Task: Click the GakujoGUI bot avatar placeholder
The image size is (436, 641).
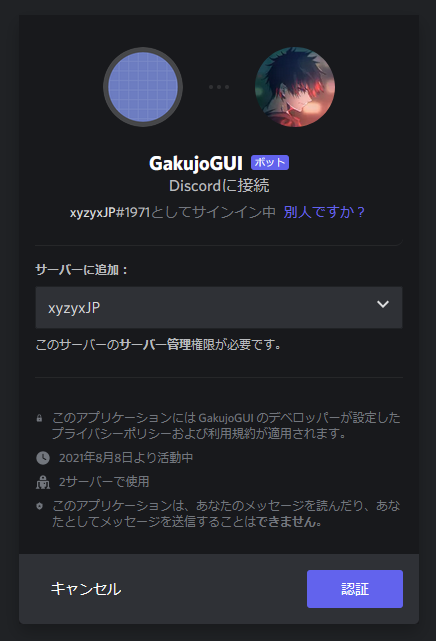Action: point(143,87)
